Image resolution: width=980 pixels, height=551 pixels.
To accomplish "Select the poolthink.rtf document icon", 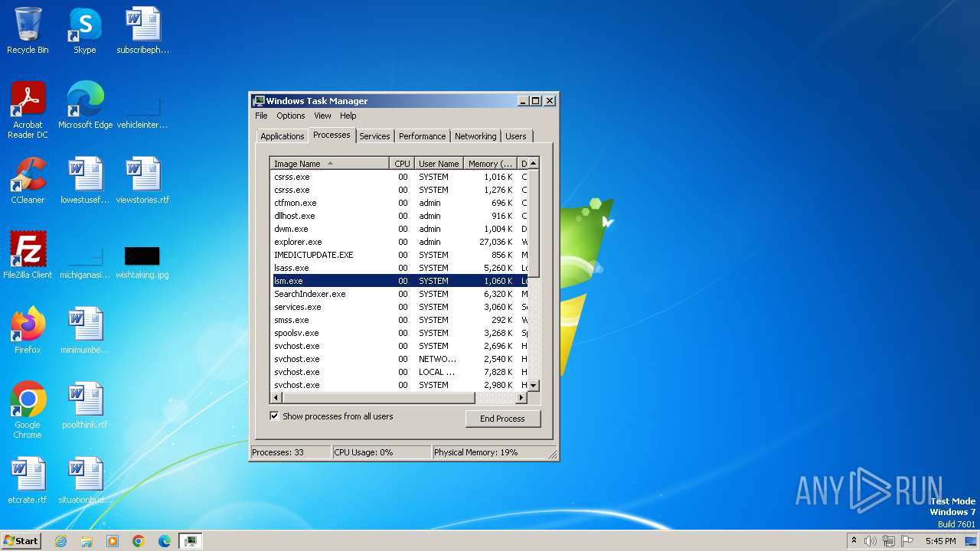I will (85, 406).
